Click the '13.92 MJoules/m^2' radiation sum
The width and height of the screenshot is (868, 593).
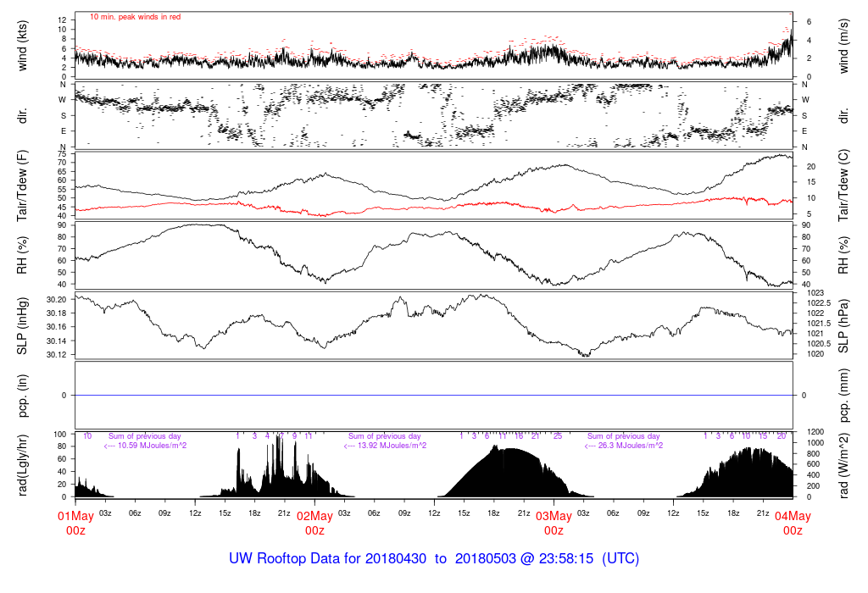[x=392, y=446]
